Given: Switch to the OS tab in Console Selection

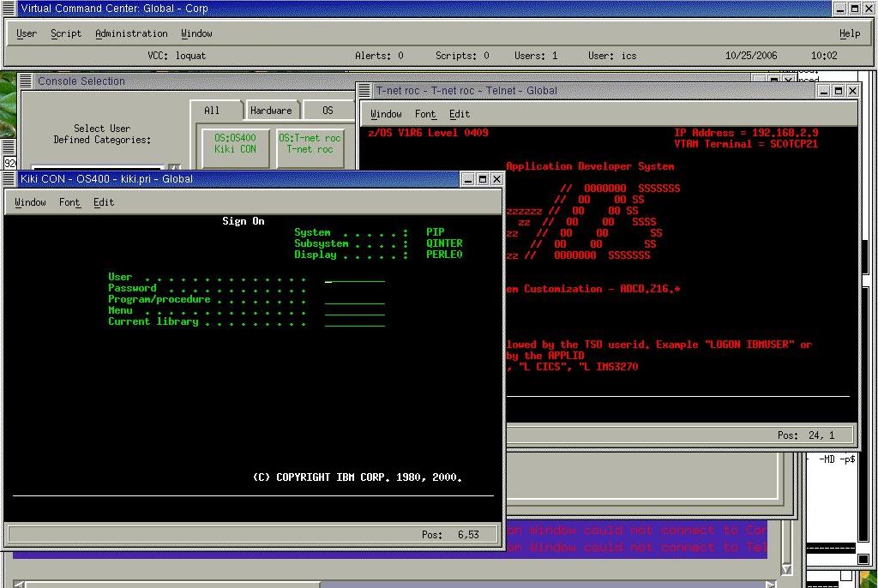Looking at the screenshot, I should tap(328, 111).
